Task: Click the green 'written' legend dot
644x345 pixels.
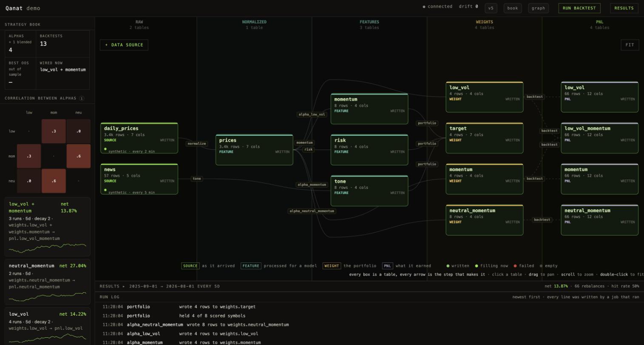Action: tap(448, 266)
